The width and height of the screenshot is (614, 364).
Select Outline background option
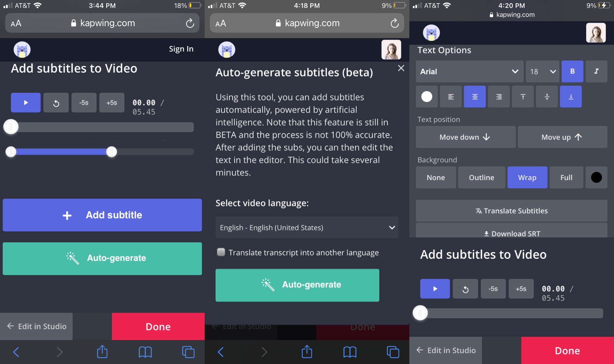pyautogui.click(x=481, y=178)
